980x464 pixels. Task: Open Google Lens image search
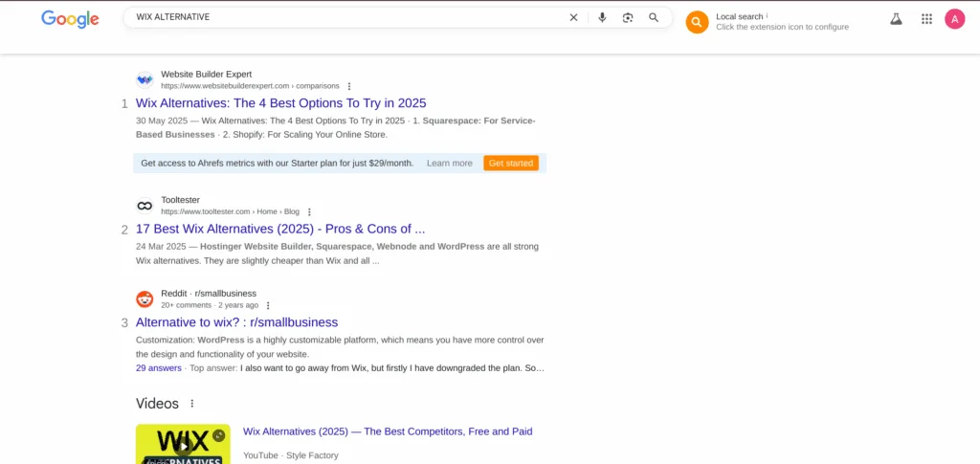pos(628,17)
